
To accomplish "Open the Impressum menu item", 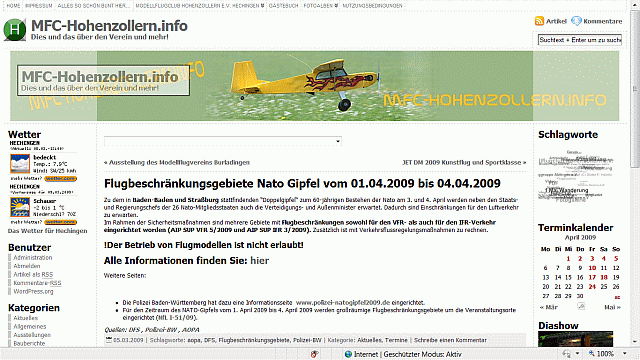I will click(39, 6).
